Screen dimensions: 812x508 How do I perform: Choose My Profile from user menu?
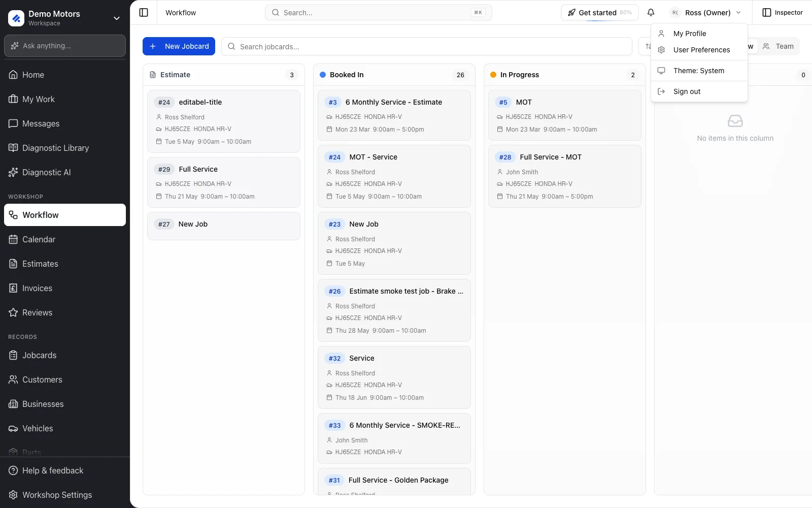click(699, 34)
